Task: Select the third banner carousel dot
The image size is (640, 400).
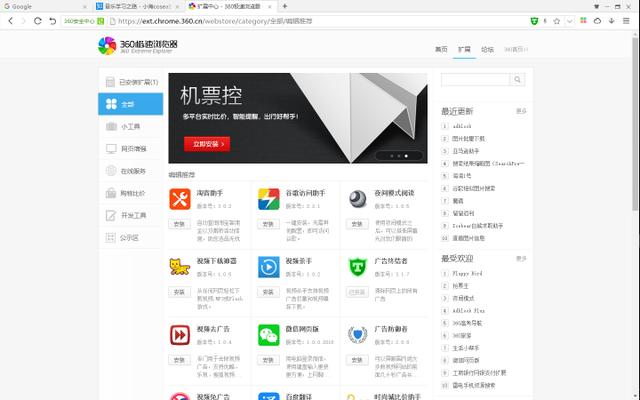Action: coord(406,156)
